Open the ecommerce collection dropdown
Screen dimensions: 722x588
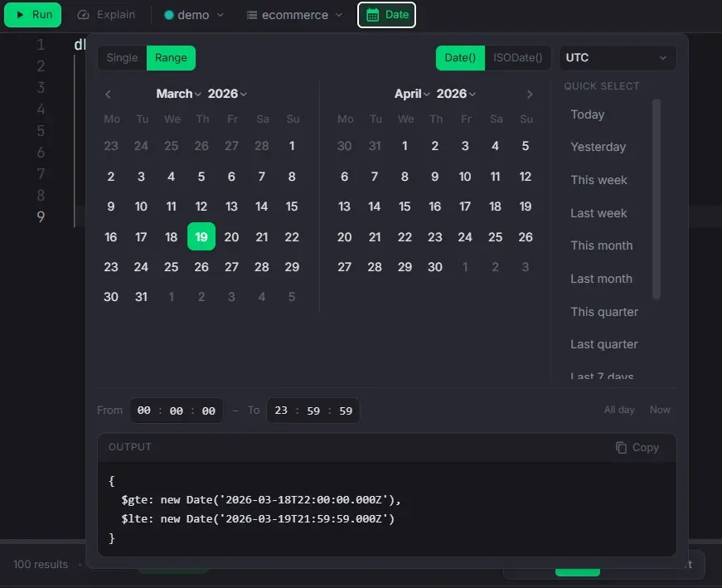click(x=294, y=15)
